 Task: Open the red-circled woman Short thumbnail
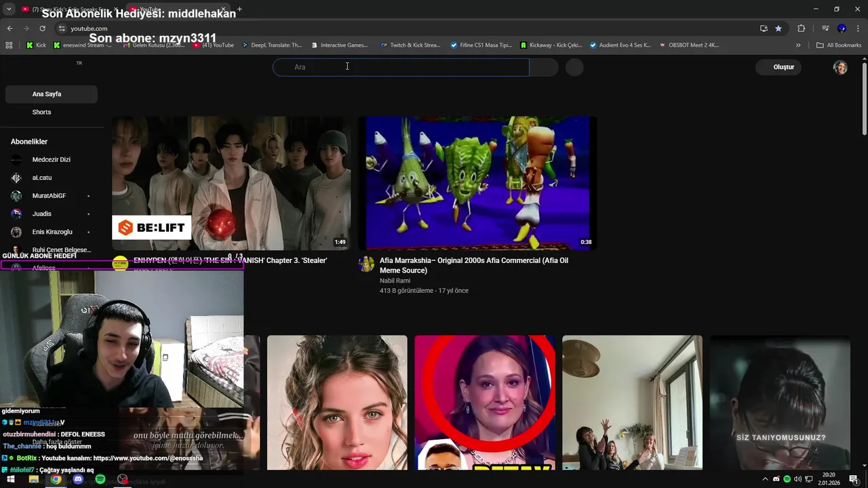[x=485, y=403]
